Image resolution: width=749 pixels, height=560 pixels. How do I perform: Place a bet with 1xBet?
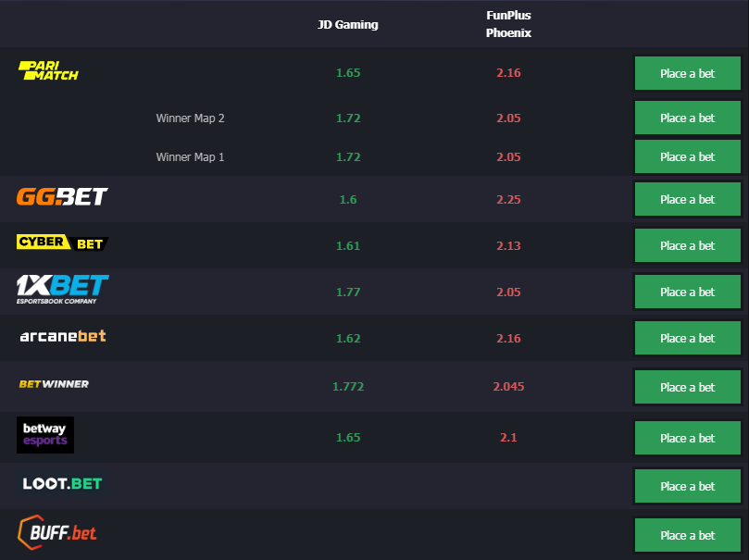pos(687,292)
